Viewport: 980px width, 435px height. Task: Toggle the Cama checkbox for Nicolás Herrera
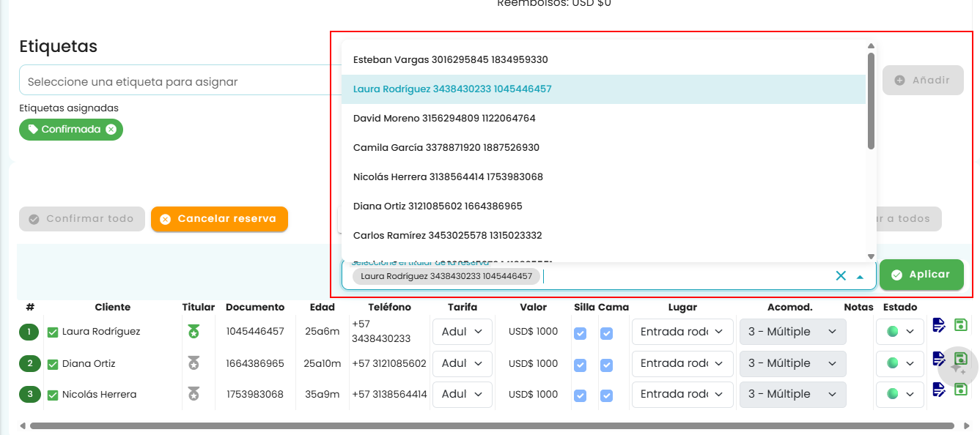click(607, 395)
